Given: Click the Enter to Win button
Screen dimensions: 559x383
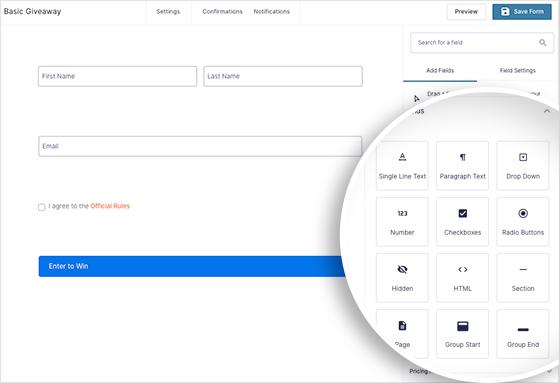Looking at the screenshot, I should [x=193, y=266].
